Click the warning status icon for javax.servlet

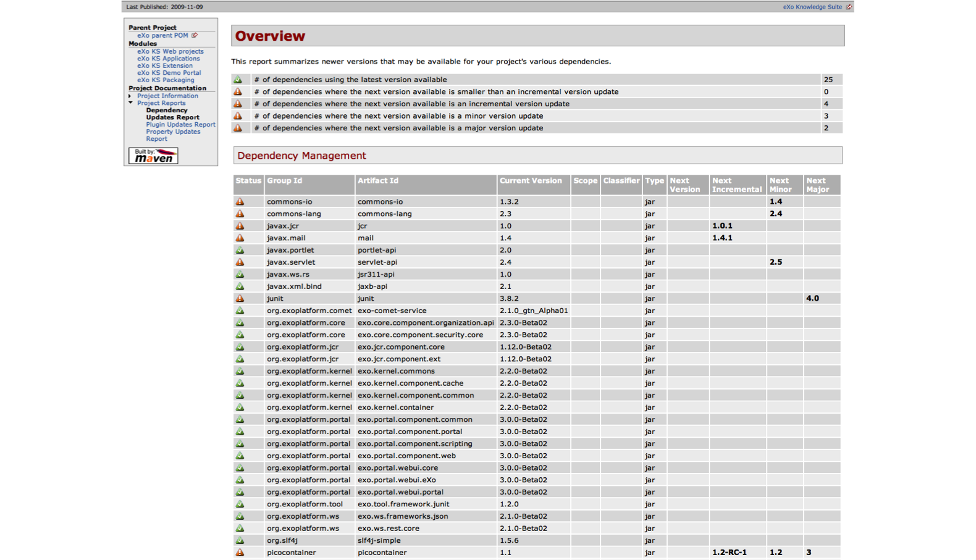240,262
